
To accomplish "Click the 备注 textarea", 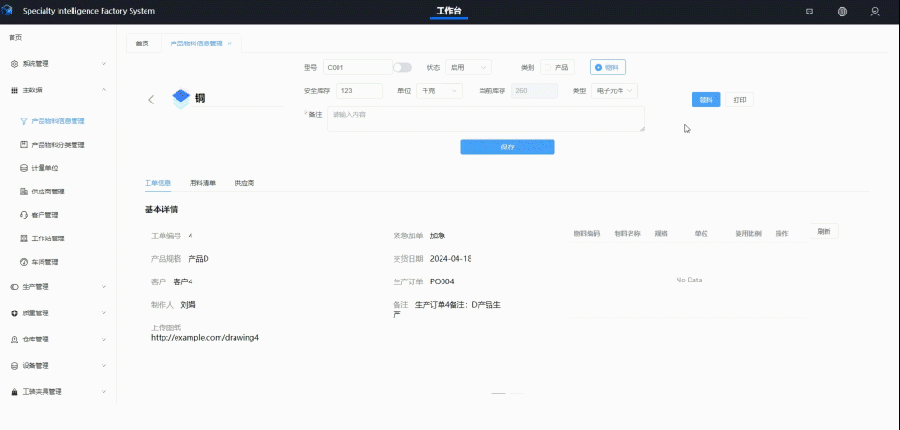I will point(486,119).
